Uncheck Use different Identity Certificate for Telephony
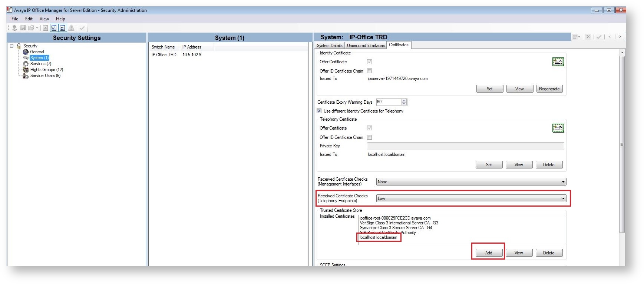The width and height of the screenshot is (644, 284). pos(319,111)
